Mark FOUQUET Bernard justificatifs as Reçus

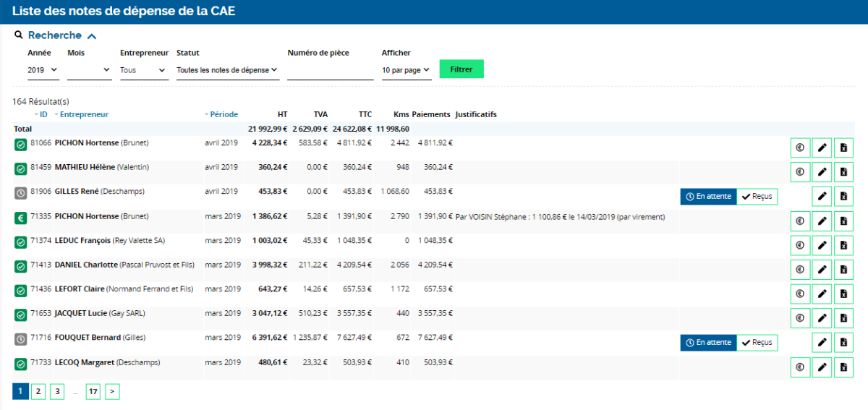(x=757, y=342)
